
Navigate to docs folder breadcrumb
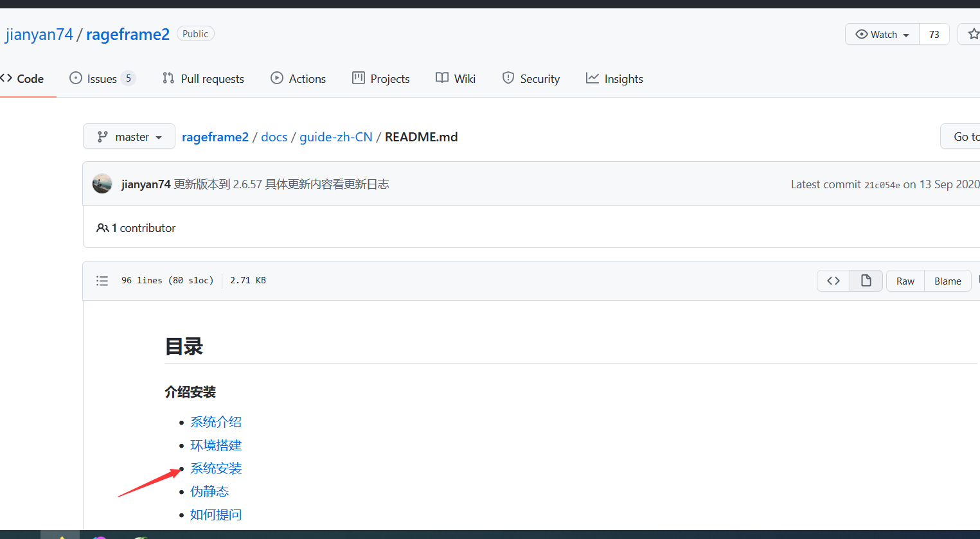point(274,137)
